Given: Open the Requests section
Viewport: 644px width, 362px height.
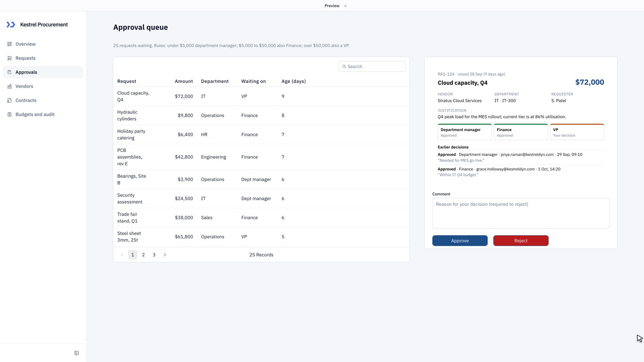Looking at the screenshot, I should 43,58.
